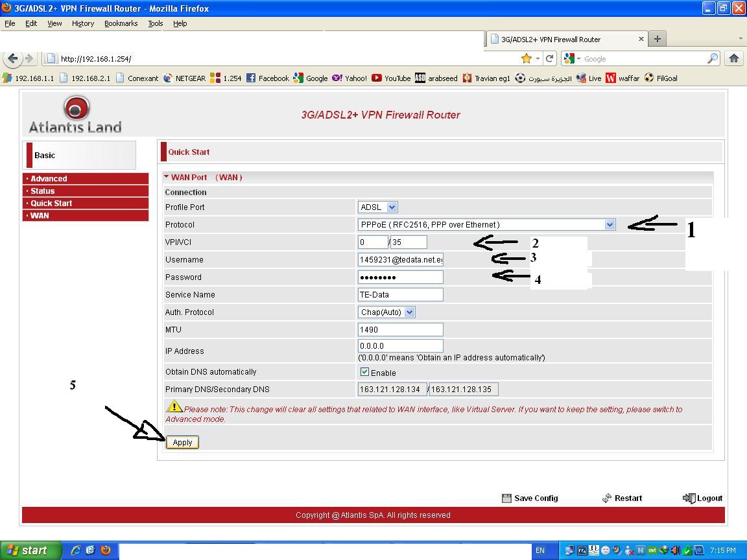This screenshot has height=560, width=747.
Task: Open a new tab with plus button
Action: [658, 39]
